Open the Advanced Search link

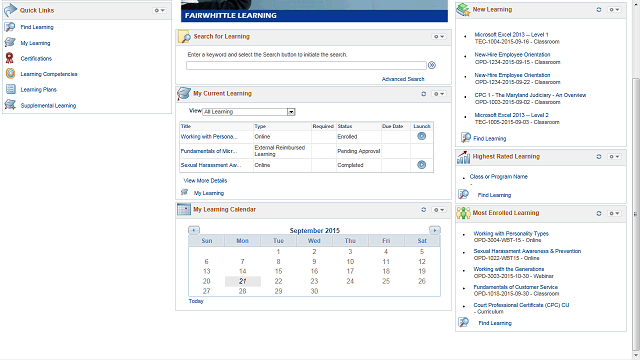(x=403, y=79)
